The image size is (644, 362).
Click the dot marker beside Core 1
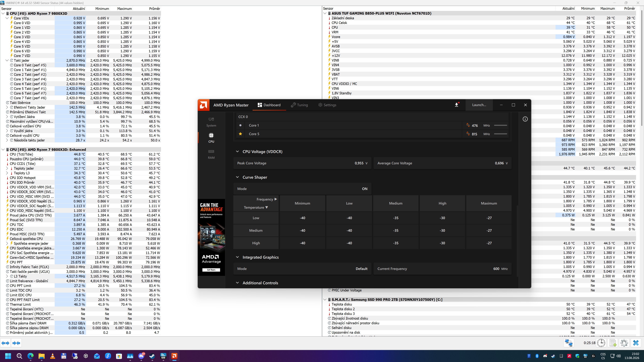[x=240, y=125]
